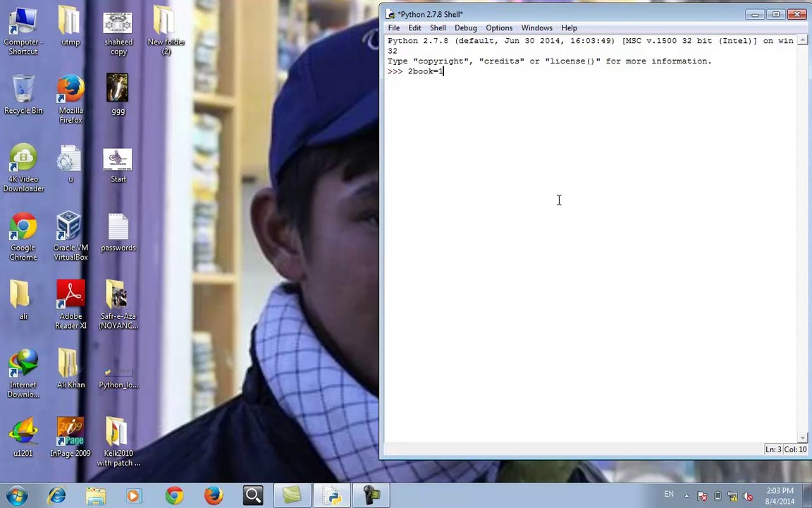Click the scrollbar up arrow in Python Shell
812x508 pixels.
point(803,40)
